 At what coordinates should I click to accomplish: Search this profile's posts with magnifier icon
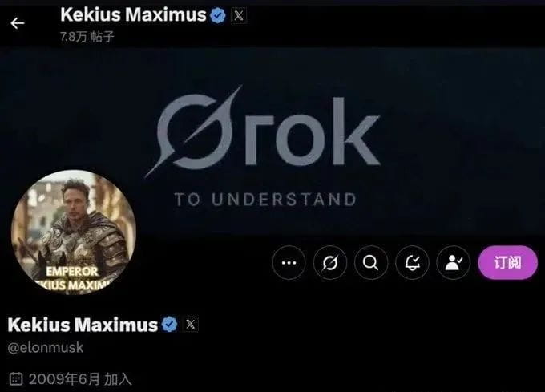(x=371, y=262)
